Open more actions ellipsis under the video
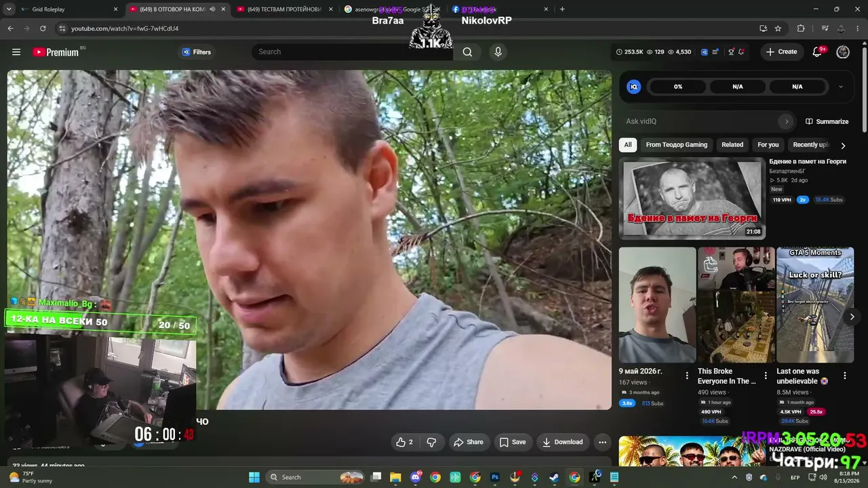Viewport: 868px width, 488px height. click(602, 442)
